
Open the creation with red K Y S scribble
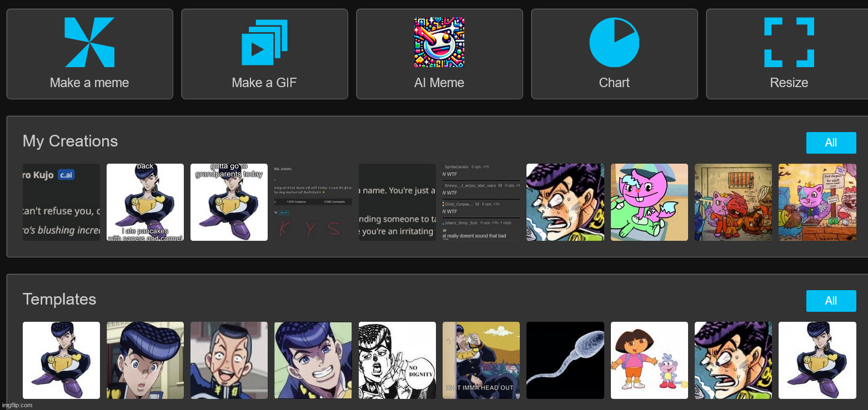313,202
